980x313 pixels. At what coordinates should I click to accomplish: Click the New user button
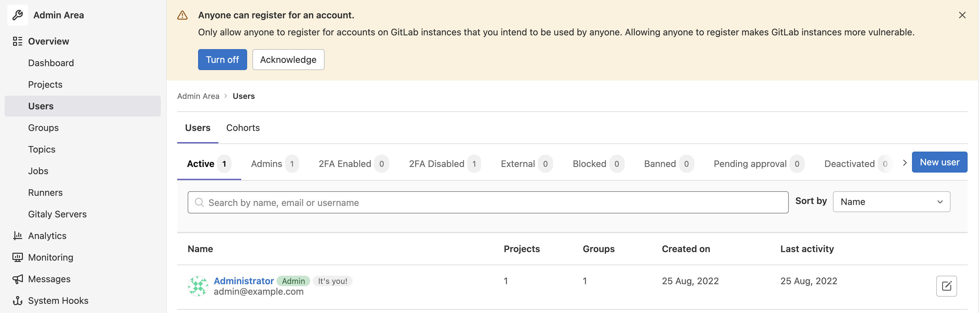tap(939, 162)
